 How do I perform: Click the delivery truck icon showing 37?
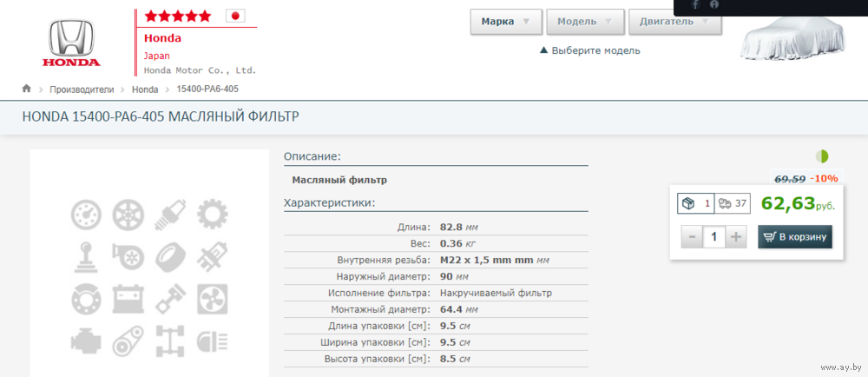tap(732, 204)
